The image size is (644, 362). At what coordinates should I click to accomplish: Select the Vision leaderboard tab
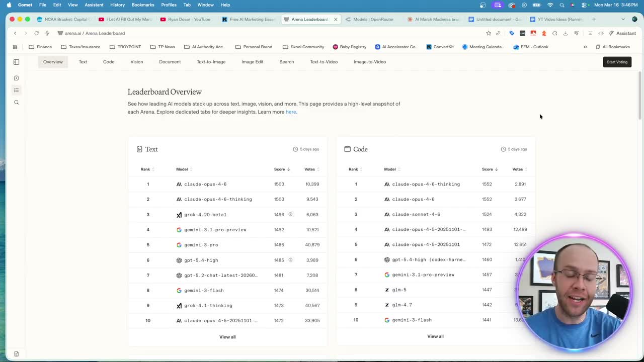click(137, 62)
